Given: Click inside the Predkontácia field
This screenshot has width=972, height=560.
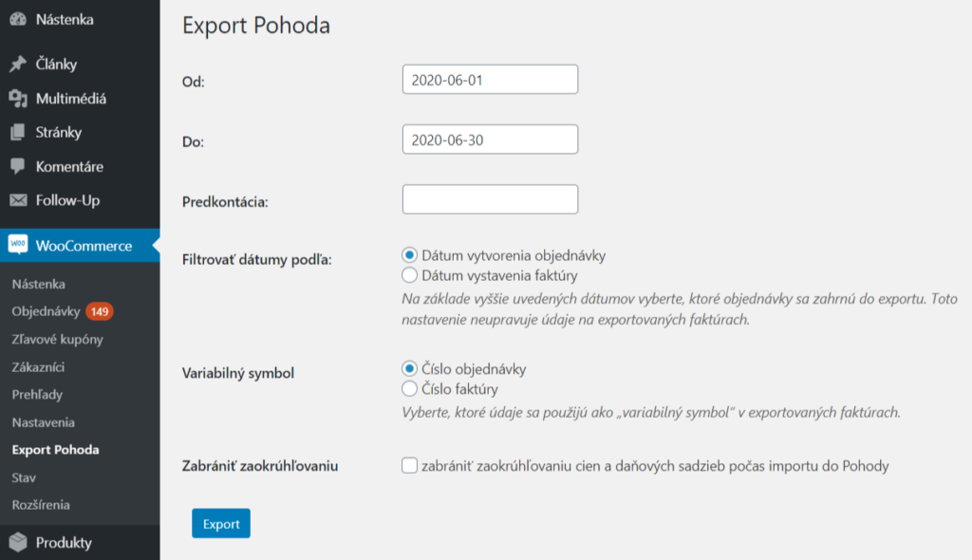Looking at the screenshot, I should click(490, 198).
